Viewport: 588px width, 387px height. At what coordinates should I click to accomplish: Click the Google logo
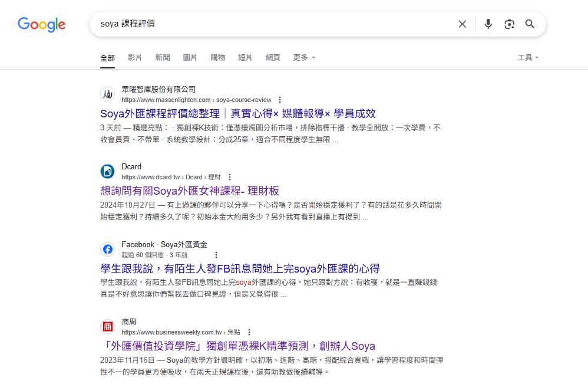[x=42, y=24]
